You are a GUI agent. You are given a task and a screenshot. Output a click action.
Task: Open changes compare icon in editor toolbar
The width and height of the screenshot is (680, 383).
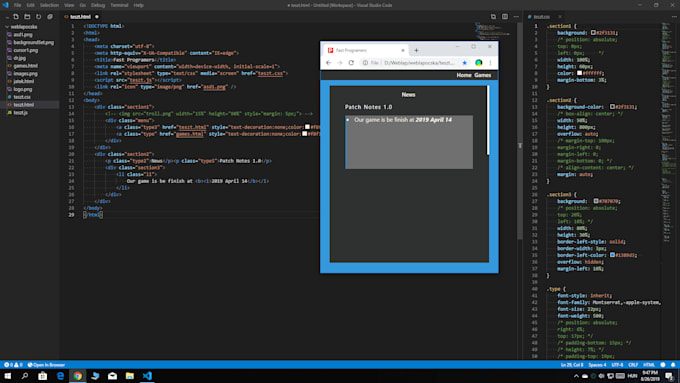pos(493,16)
